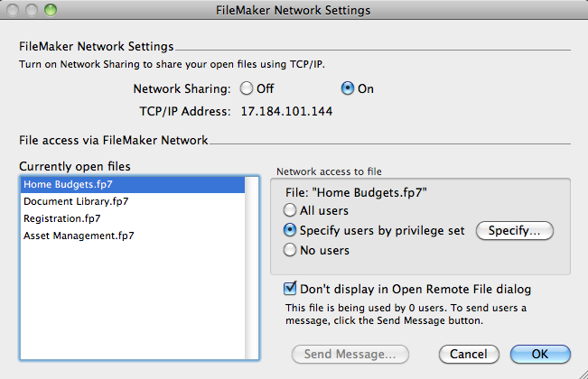
Task: Uncheck Don't display in Open Remote File dialog
Action: pos(290,290)
